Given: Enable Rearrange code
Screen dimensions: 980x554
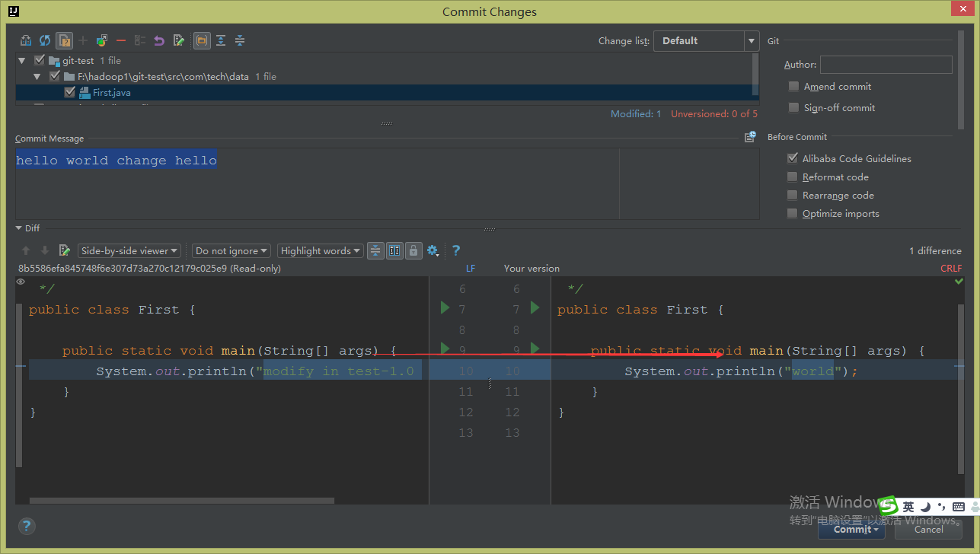Looking at the screenshot, I should pyautogui.click(x=793, y=195).
